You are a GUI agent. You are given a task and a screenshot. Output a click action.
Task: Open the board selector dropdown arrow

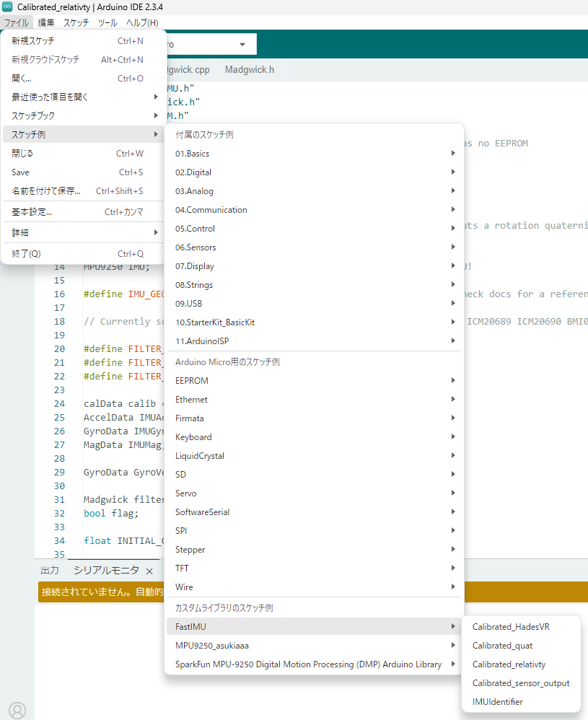[242, 45]
